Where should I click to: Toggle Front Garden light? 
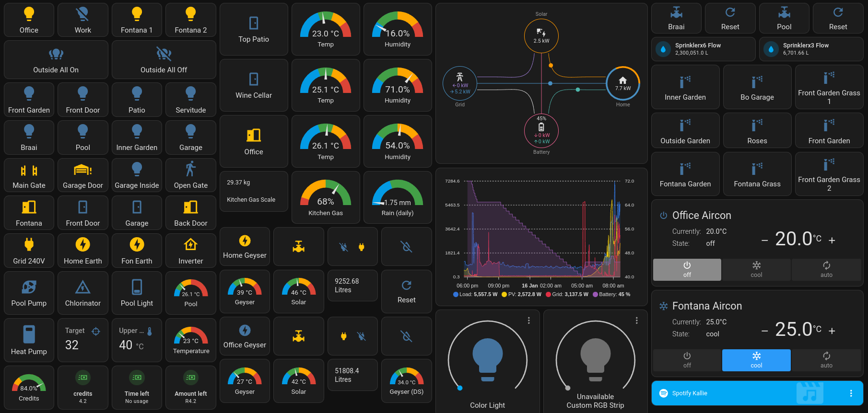point(29,100)
